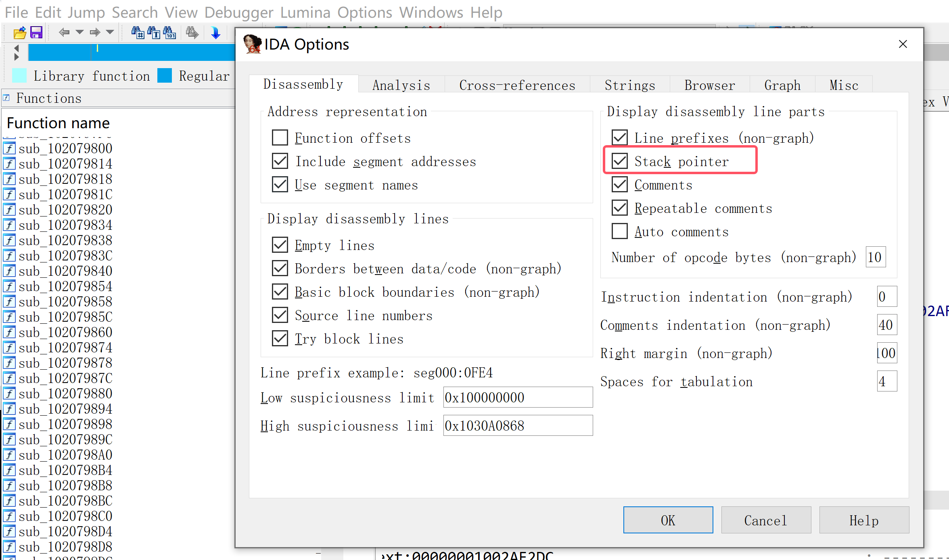Open the jump forward history dropdown arrow

(x=110, y=32)
